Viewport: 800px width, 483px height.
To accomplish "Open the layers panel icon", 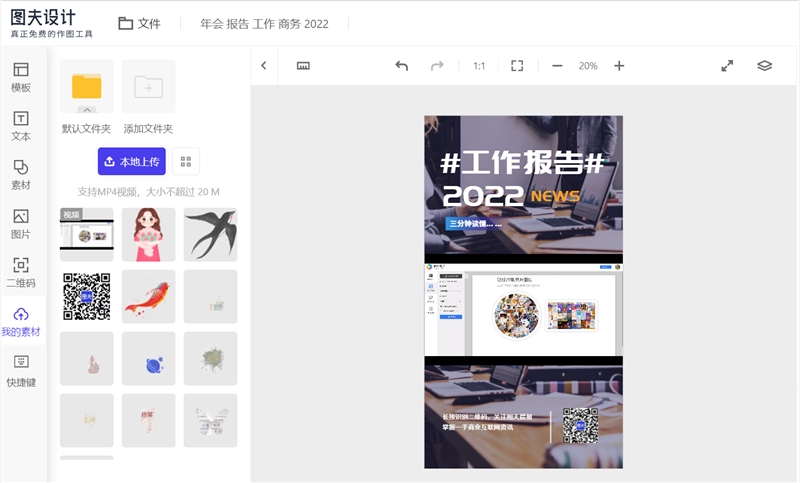I will [764, 66].
